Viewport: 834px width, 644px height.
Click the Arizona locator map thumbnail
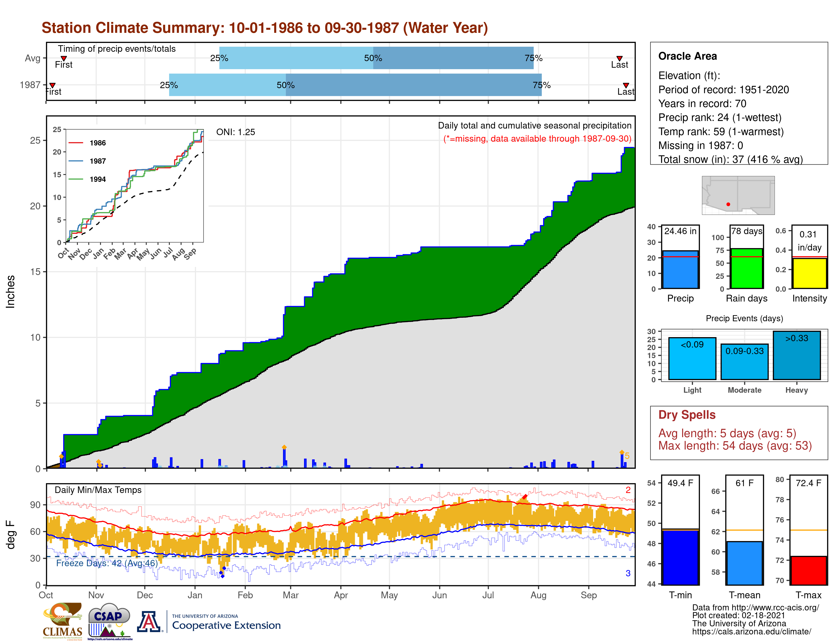coord(738,195)
